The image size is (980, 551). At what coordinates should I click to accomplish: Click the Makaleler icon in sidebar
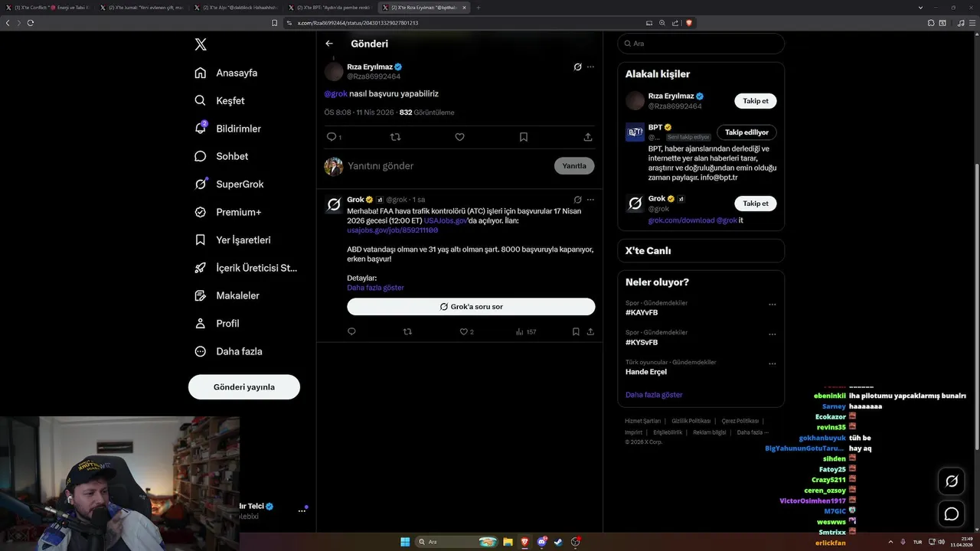pyautogui.click(x=201, y=295)
